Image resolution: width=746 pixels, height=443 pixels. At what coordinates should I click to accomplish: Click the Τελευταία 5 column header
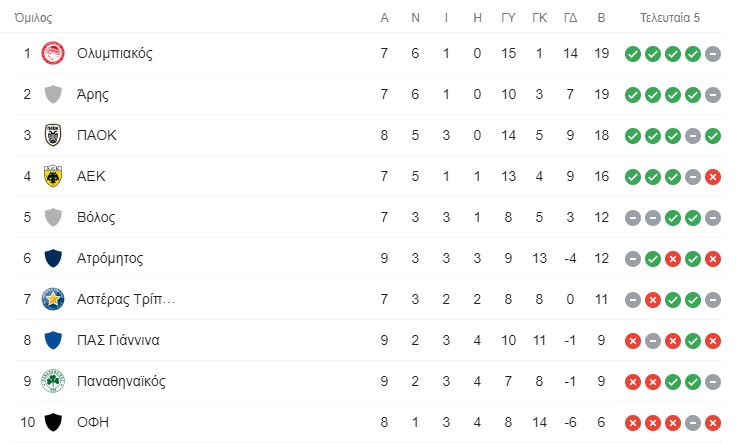click(x=669, y=18)
